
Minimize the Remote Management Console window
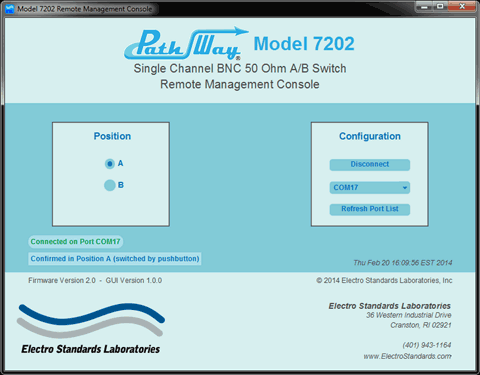coord(424,6)
